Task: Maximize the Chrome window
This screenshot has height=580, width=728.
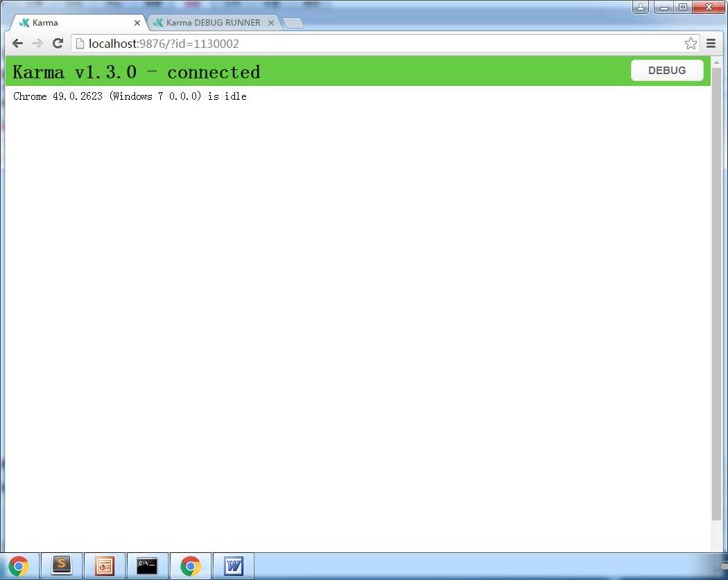Action: tap(683, 7)
